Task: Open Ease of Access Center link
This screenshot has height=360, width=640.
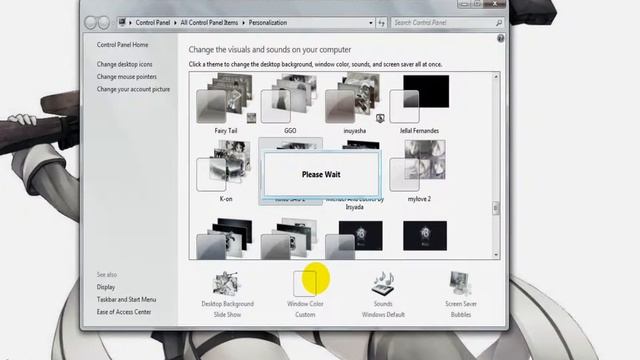Action: 124,312
